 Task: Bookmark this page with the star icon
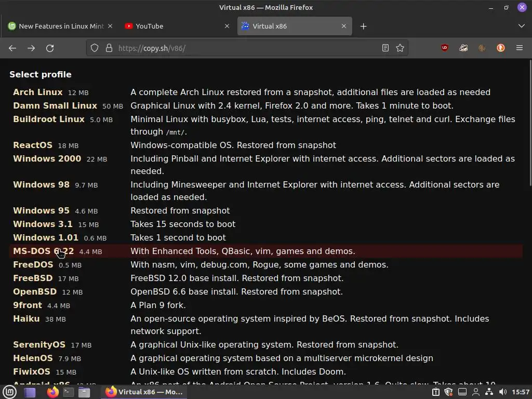tap(400, 48)
